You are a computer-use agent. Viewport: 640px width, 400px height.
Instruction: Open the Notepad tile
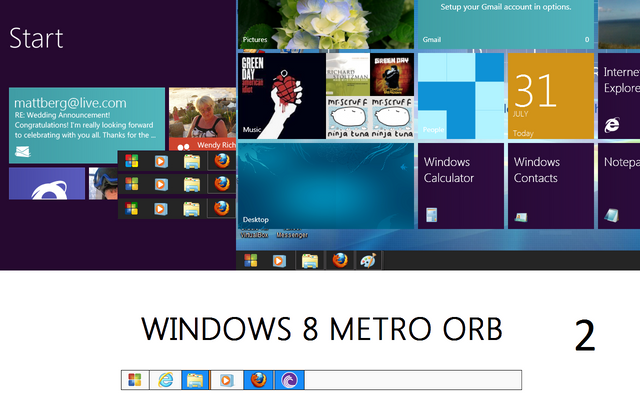point(619,186)
